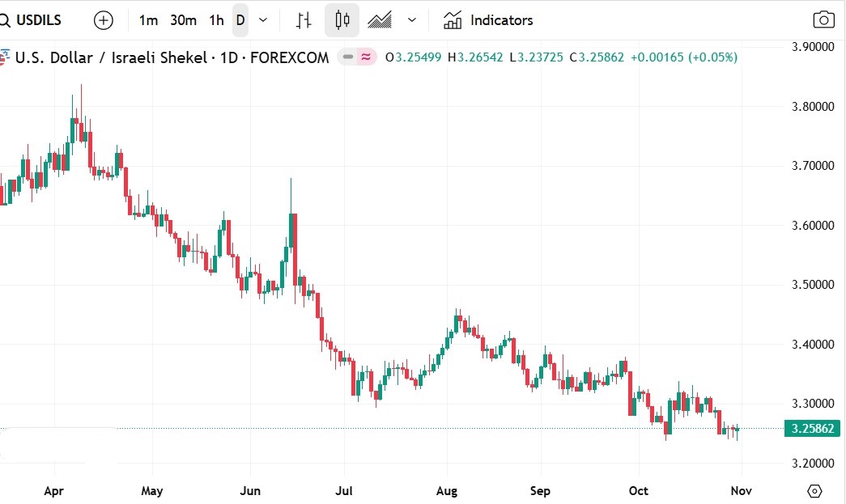This screenshot has height=504, width=846.
Task: Select the 1h timeframe
Action: (x=216, y=20)
